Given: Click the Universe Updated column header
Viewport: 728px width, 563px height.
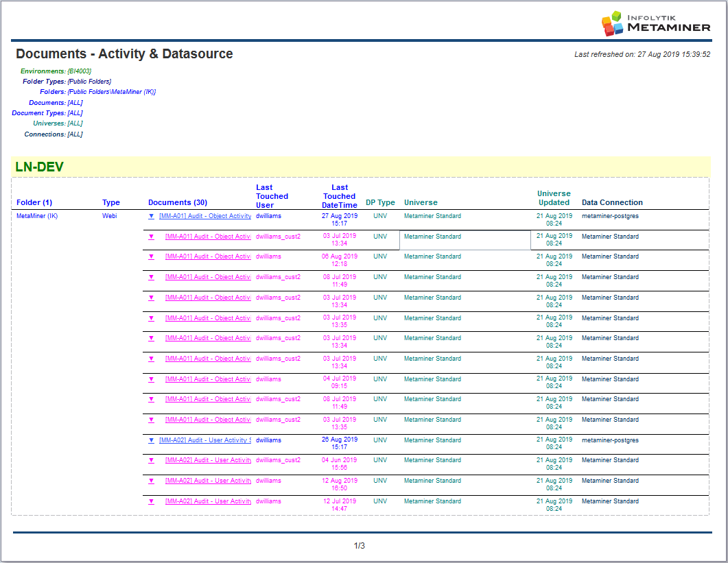Looking at the screenshot, I should pos(554,198).
